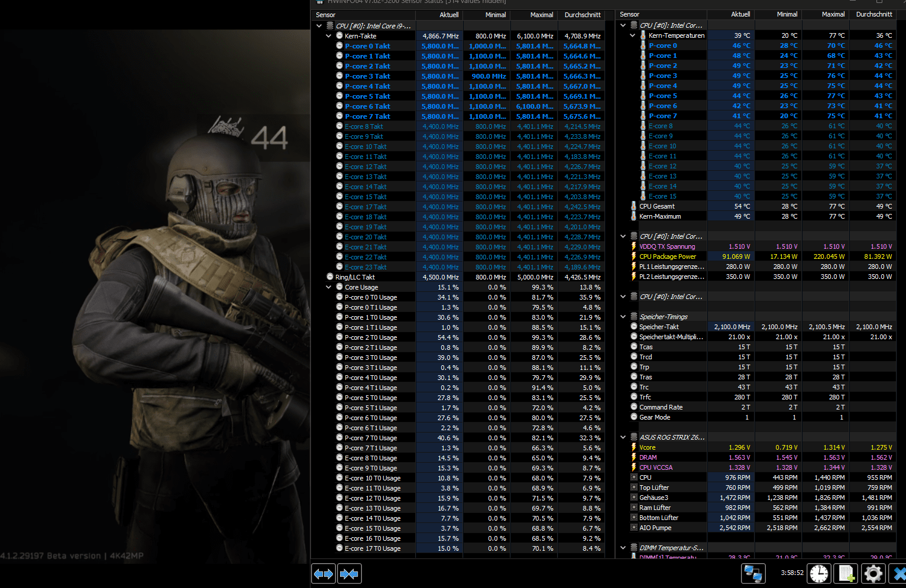This screenshot has width=906, height=588.
Task: Click left panel Maximal column header
Action: coord(534,15)
